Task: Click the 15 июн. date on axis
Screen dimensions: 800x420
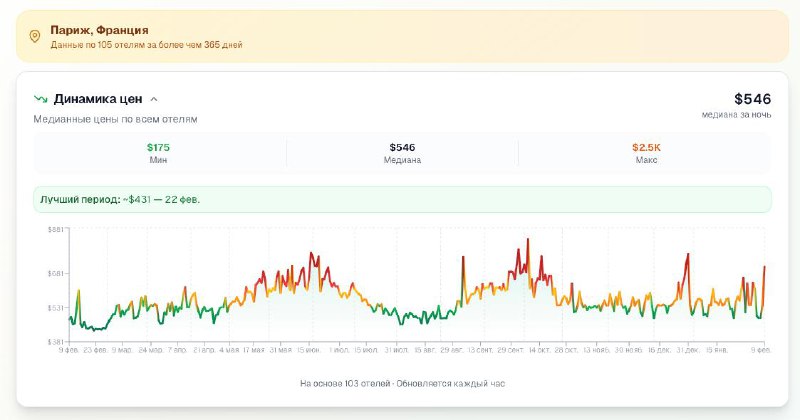Action: pyautogui.click(x=307, y=351)
